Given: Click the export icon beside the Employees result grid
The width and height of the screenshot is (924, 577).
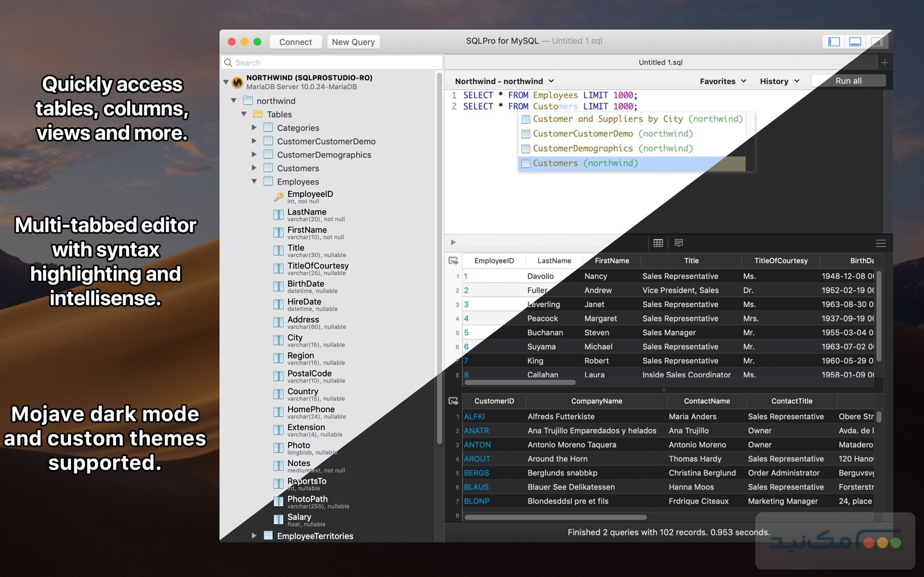Looking at the screenshot, I should tap(453, 260).
